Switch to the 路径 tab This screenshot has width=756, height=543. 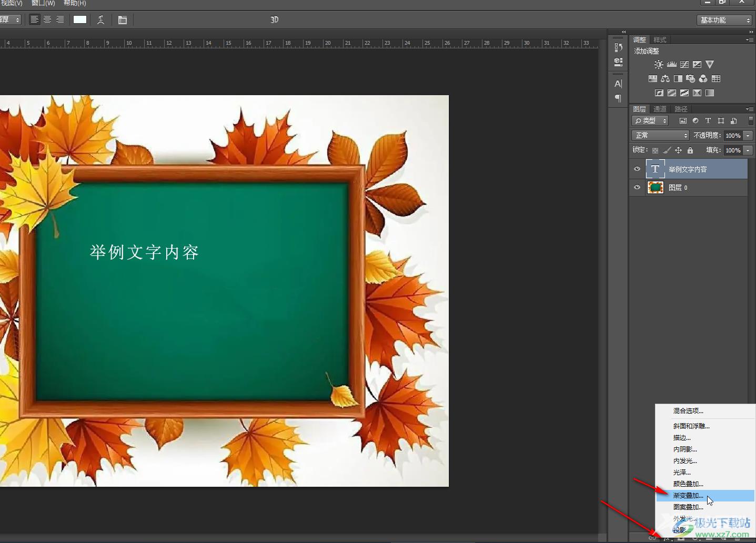(x=681, y=109)
